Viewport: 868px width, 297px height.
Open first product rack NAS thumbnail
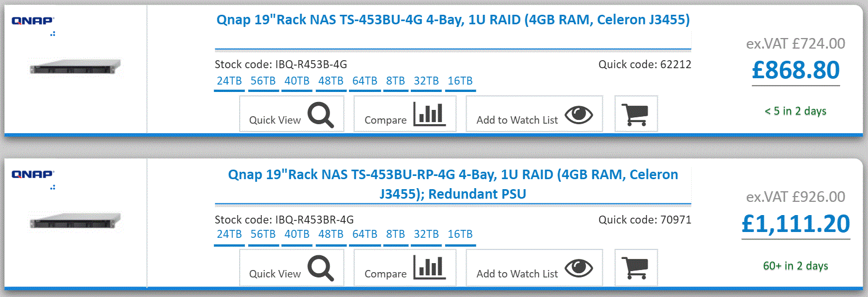(x=75, y=67)
